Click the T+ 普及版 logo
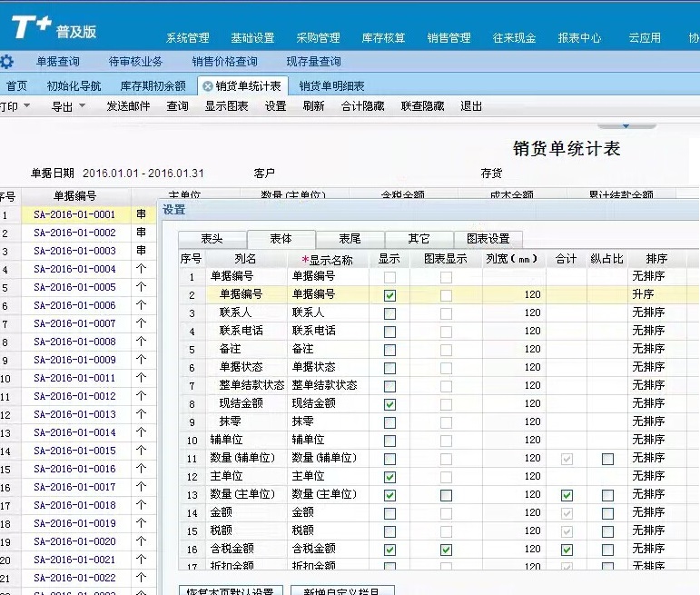The height and width of the screenshot is (595, 700). pos(54,29)
